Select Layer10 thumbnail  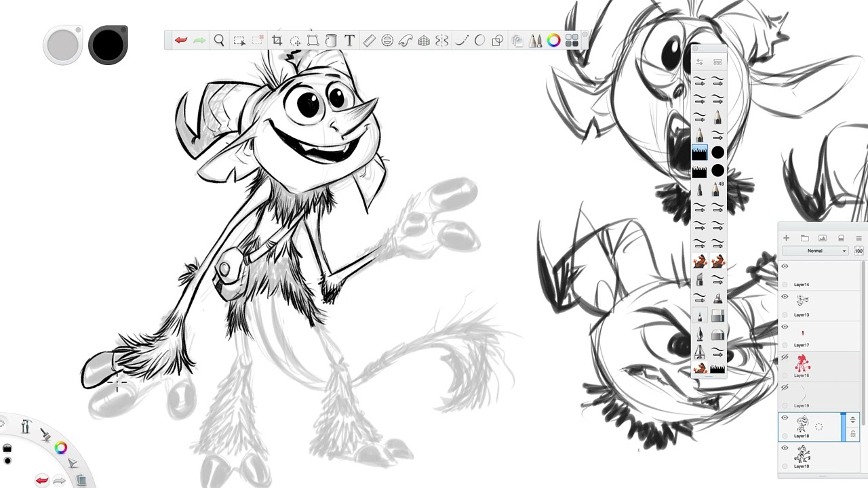tap(802, 453)
